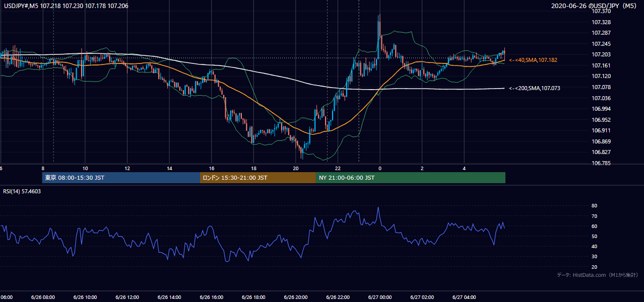Click hour tick 12 on the price chart axis
This screenshot has width=644, height=302.
pos(127,169)
